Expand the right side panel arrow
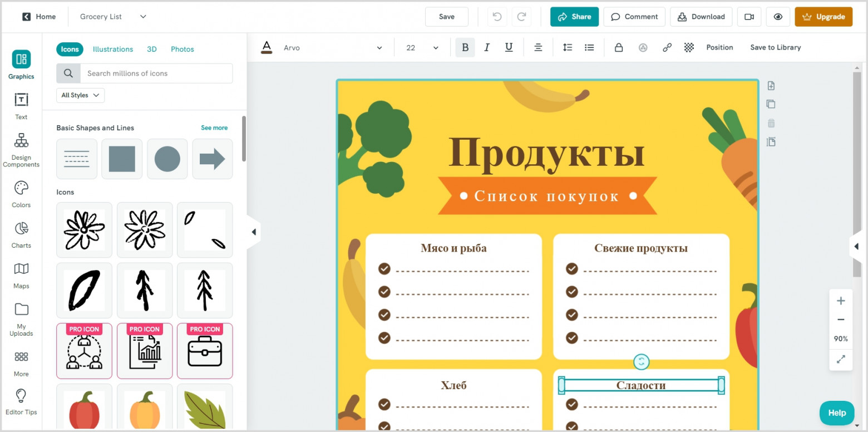Viewport: 868px width, 432px height. pos(856,246)
